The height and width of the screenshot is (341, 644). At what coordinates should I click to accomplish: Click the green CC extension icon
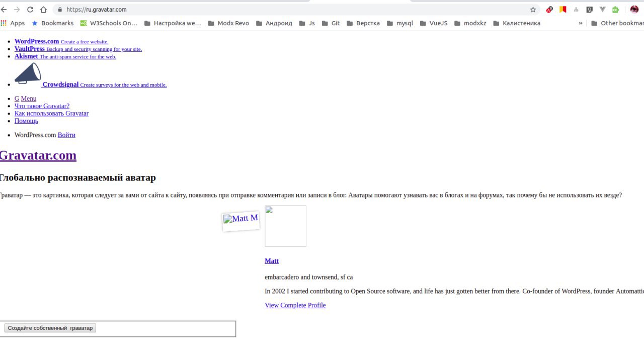615,10
